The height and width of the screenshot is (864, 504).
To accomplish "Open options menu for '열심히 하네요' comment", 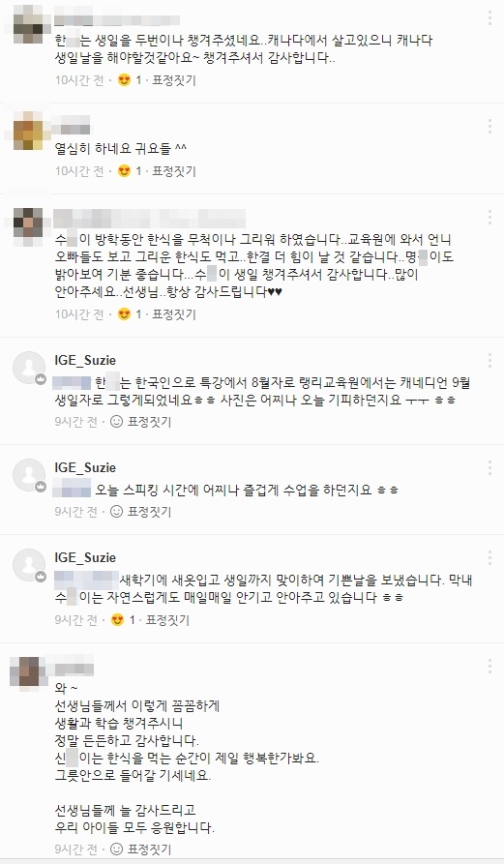I will point(489,126).
